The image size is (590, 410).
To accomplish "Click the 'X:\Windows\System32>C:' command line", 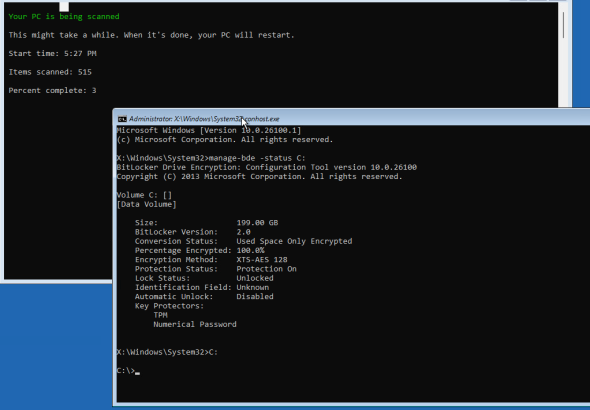I will [167, 352].
